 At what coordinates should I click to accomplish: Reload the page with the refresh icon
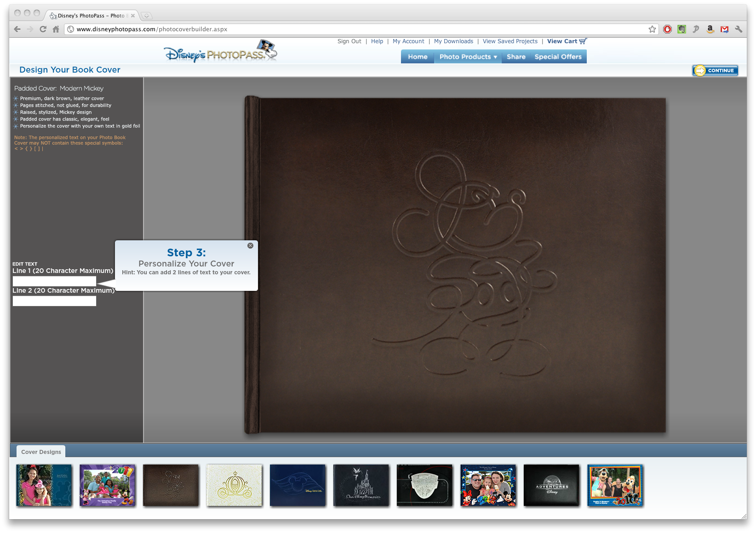(x=43, y=29)
